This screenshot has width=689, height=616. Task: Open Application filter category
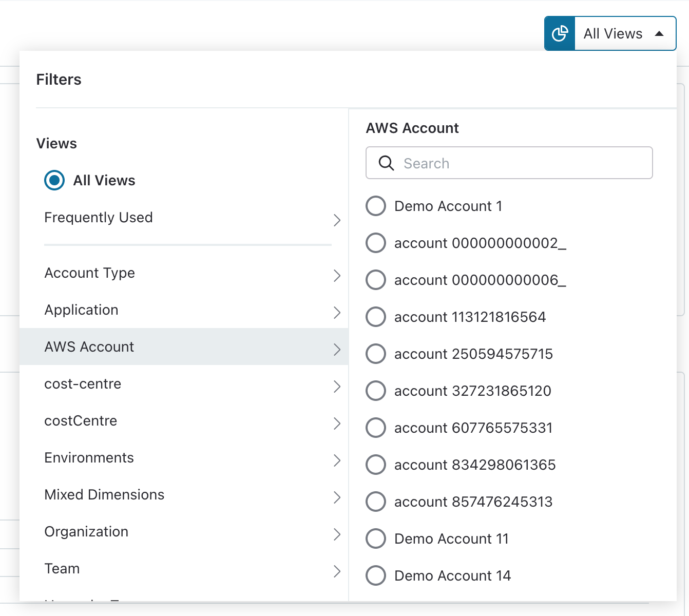(x=184, y=310)
